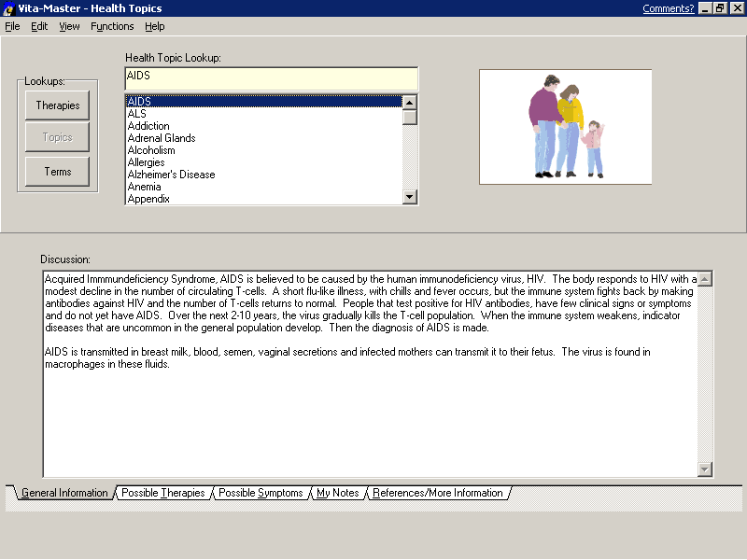Open the References/More Information tab
The image size is (747, 560).
[x=437, y=493]
